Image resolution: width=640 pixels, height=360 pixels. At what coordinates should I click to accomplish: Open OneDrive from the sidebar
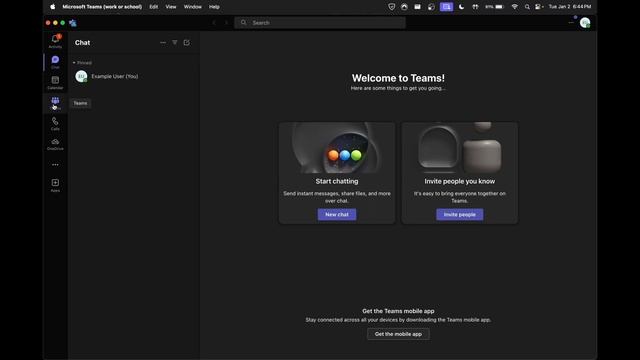[x=55, y=144]
